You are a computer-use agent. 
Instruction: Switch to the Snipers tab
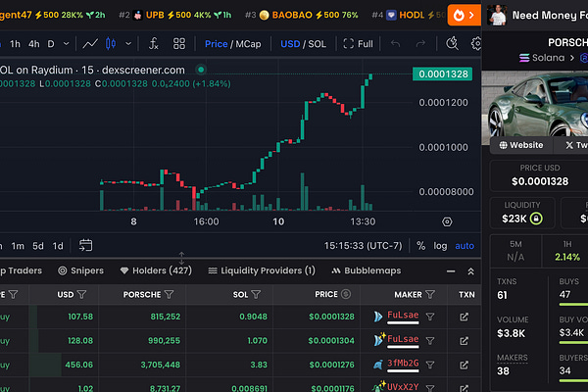coord(80,270)
